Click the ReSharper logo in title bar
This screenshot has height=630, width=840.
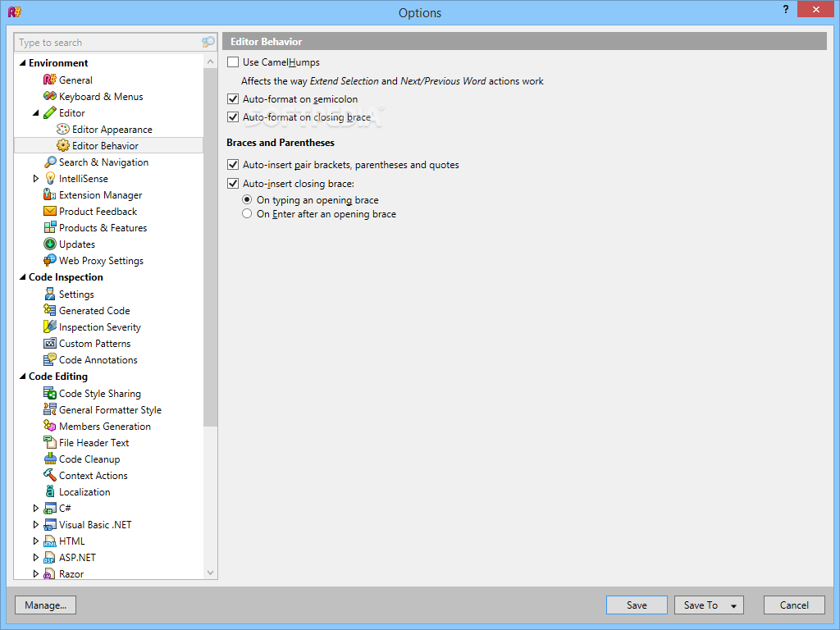click(x=15, y=11)
